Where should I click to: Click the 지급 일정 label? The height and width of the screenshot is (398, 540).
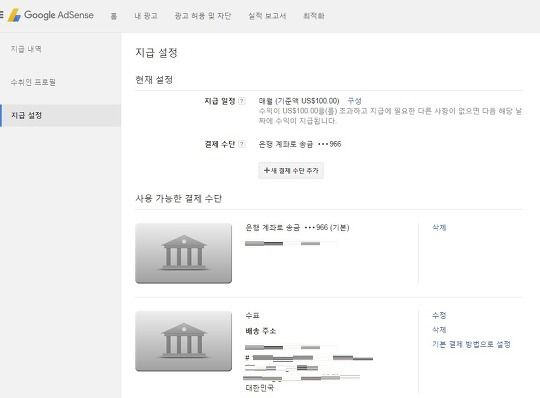220,101
